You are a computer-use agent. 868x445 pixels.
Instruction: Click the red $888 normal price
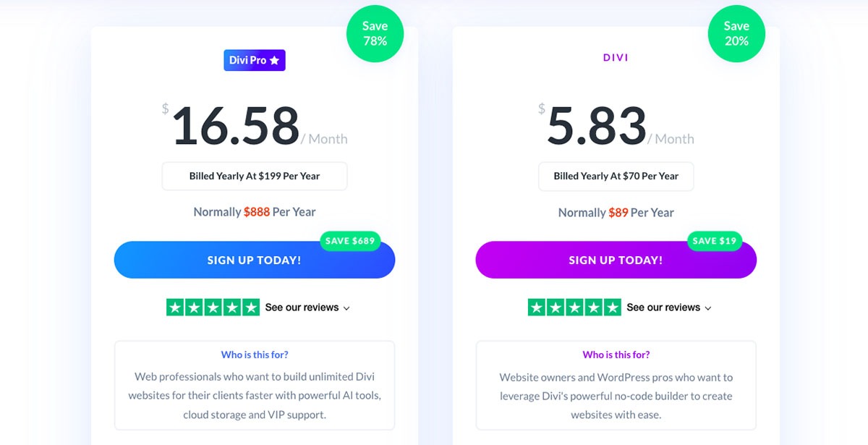pyautogui.click(x=257, y=212)
